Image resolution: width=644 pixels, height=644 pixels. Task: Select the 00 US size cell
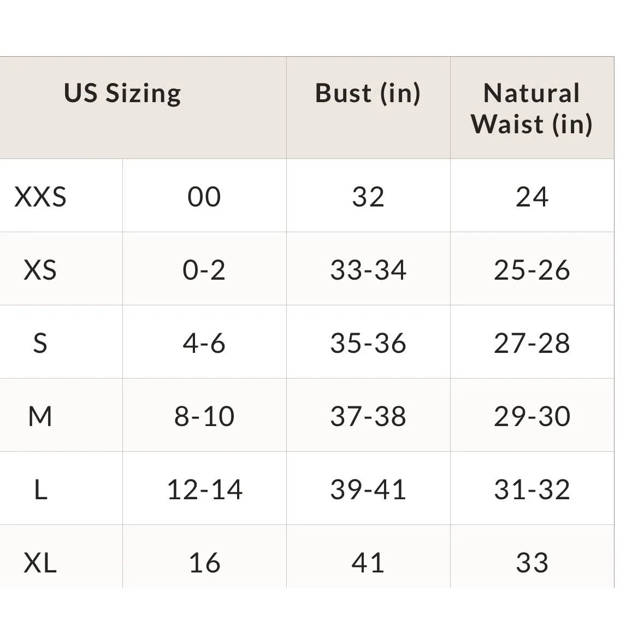click(204, 196)
